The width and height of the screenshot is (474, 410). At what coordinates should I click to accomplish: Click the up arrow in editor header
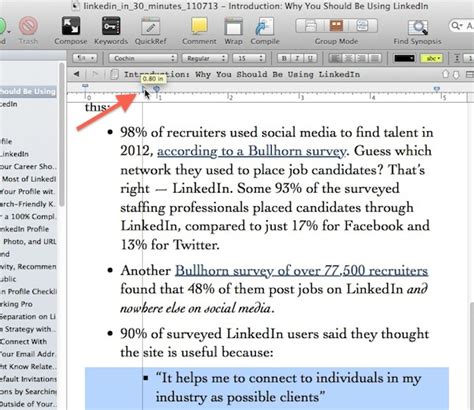(445, 74)
